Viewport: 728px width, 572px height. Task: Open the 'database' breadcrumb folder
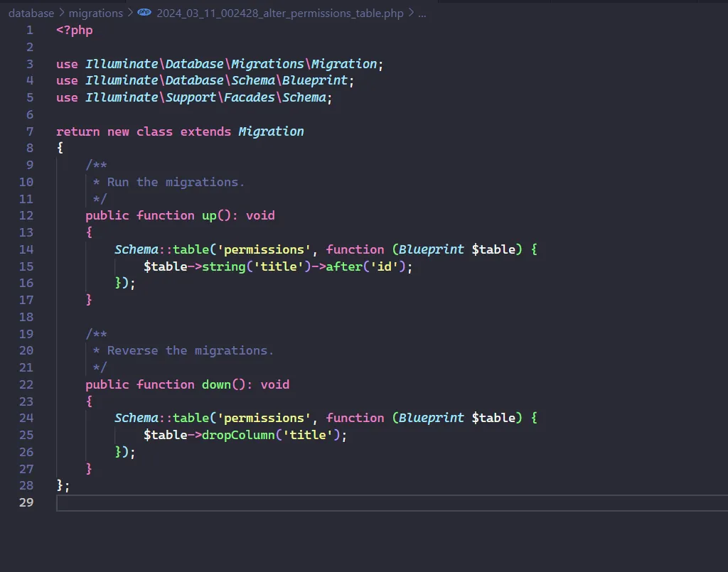(x=31, y=13)
